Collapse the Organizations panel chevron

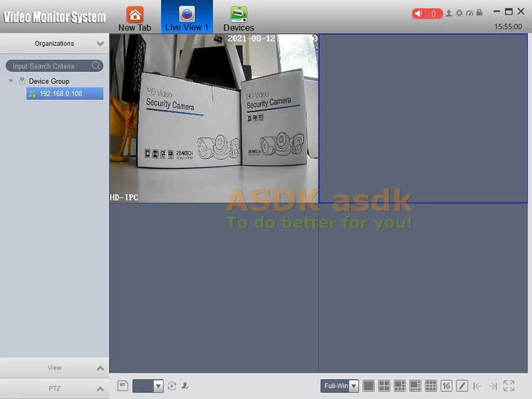click(x=100, y=44)
